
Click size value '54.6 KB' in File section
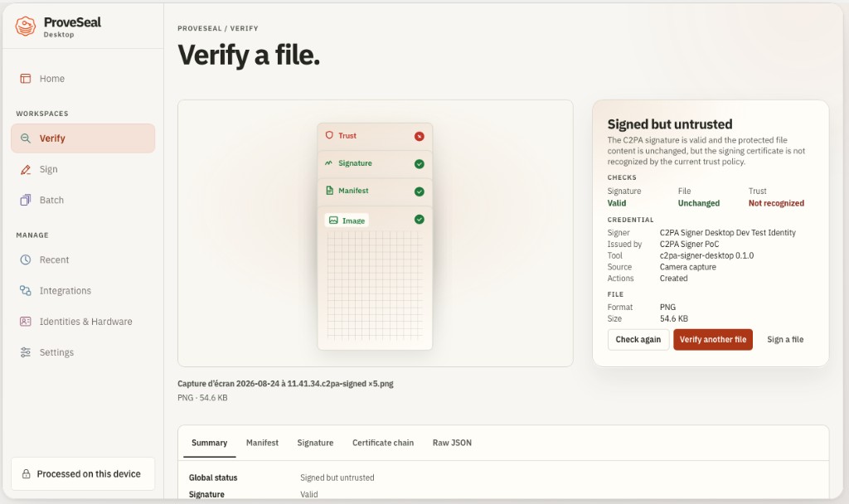(673, 318)
